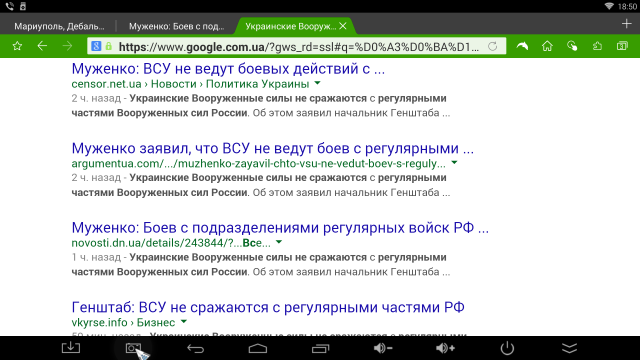Tap the SD card status icon
This screenshot has height=360, width=640.
pos(23,6)
